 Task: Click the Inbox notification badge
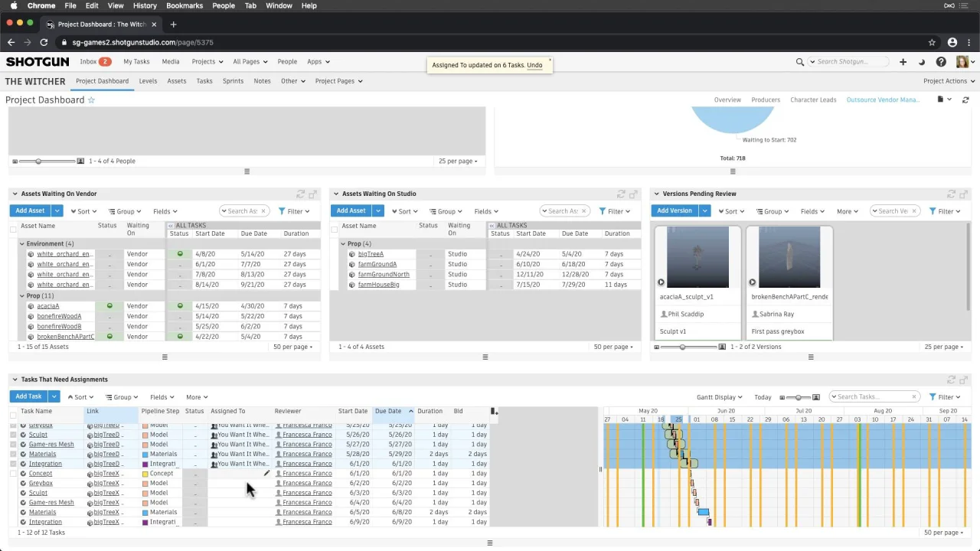(x=105, y=62)
